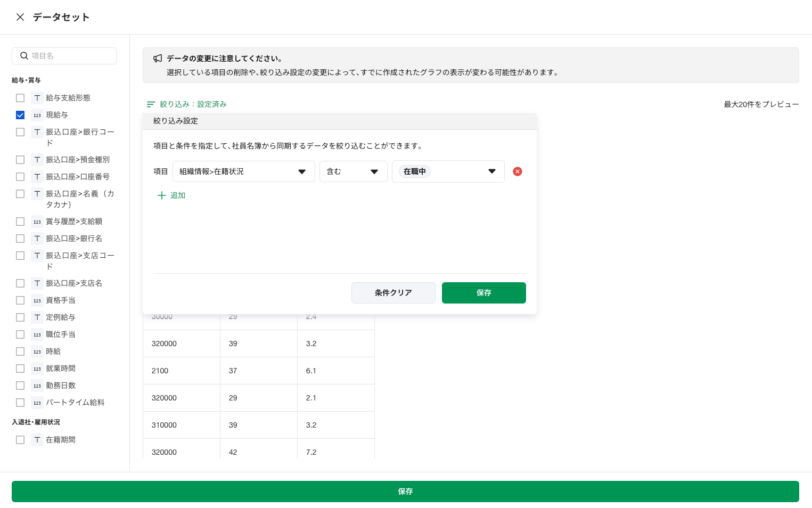Enable the 資格手当 checkbox
This screenshot has height=508, width=812.
coord(20,300)
